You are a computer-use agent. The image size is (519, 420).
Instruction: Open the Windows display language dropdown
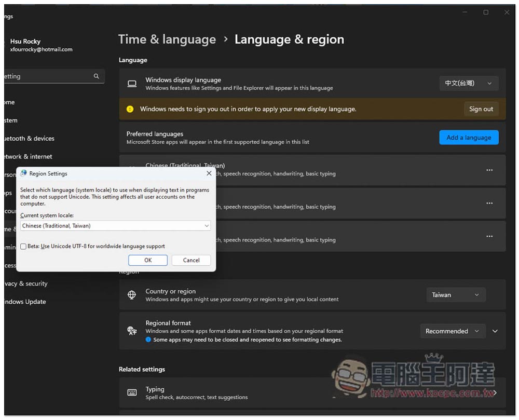(469, 84)
